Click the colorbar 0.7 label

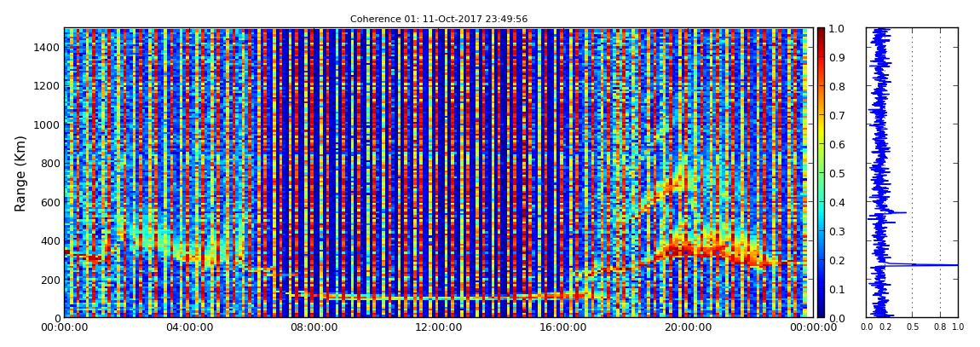pos(837,116)
